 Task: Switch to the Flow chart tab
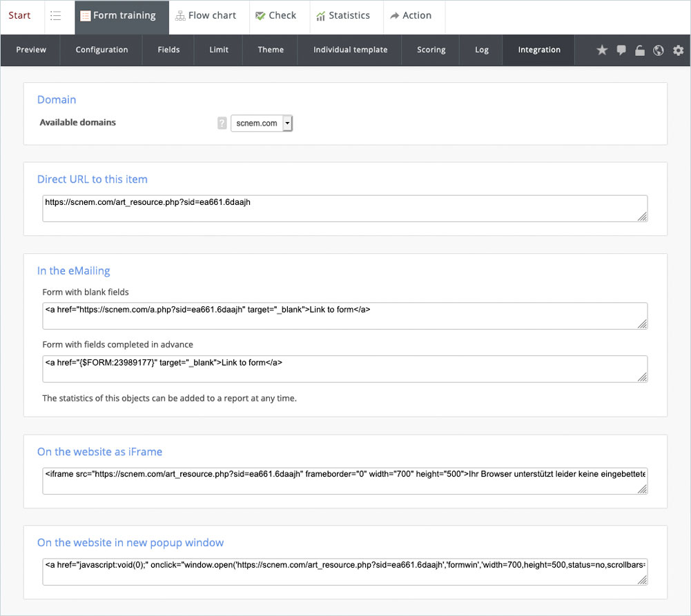pos(206,16)
